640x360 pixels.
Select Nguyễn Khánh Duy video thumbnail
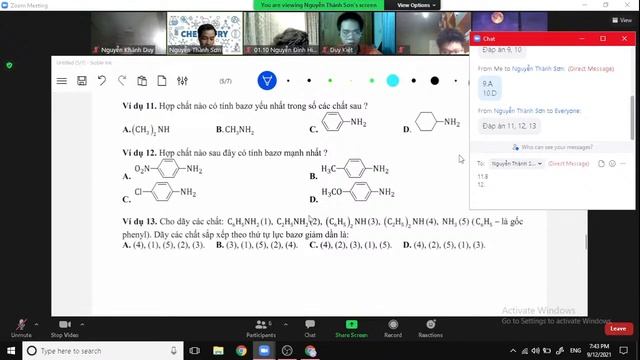128,33
